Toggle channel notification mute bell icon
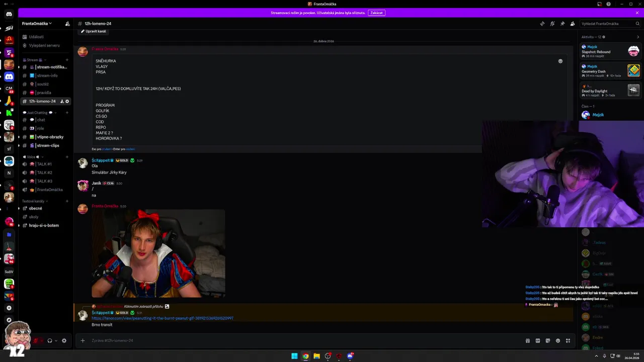 [552, 24]
